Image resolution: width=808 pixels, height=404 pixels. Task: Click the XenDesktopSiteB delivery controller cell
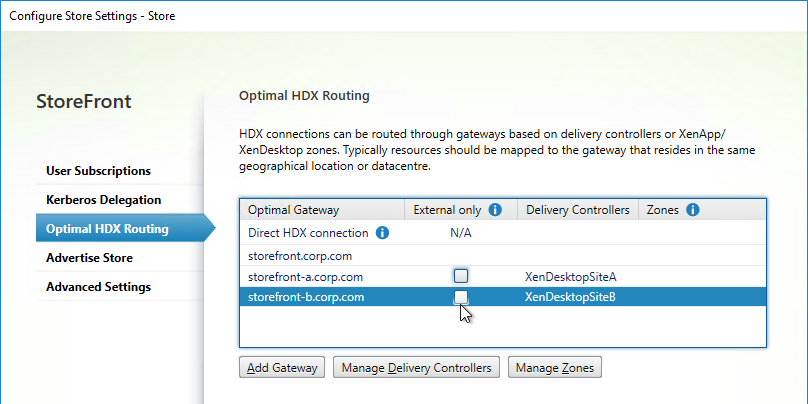570,297
